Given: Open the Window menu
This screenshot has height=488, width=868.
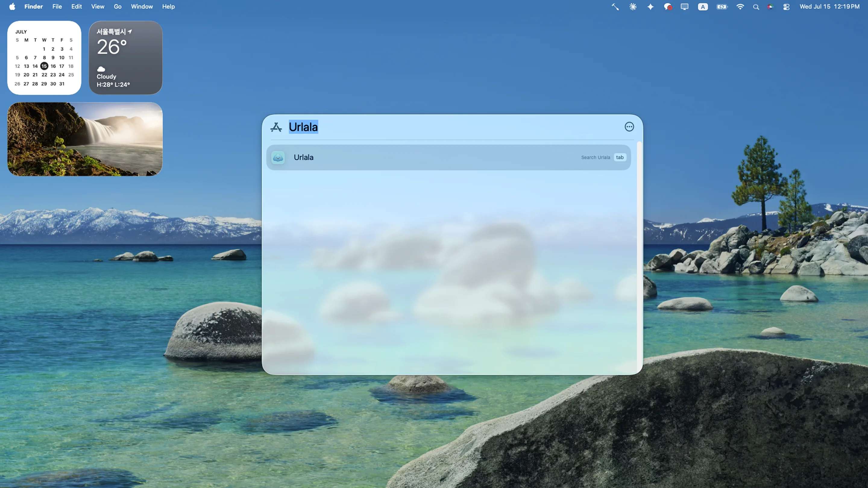Looking at the screenshot, I should [x=142, y=6].
